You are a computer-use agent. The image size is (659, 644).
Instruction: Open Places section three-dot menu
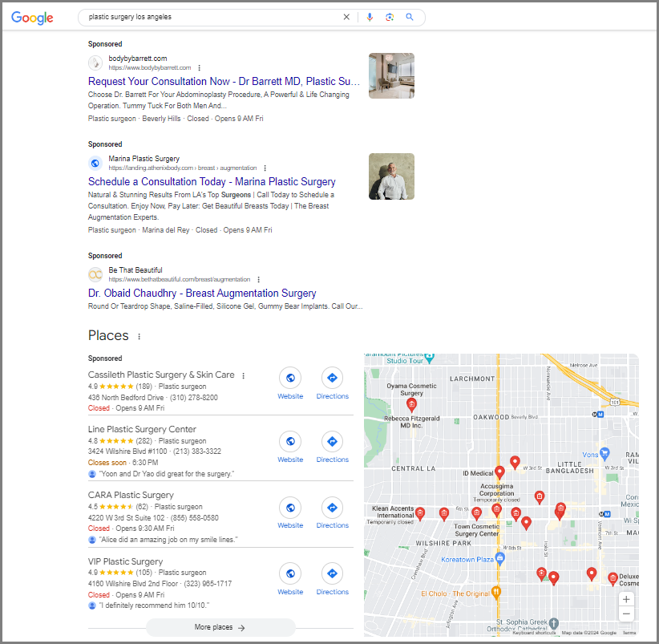(139, 336)
